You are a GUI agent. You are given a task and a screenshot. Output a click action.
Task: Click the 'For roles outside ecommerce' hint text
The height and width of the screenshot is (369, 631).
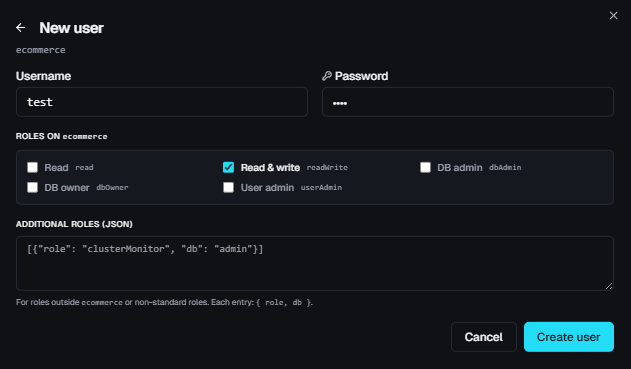pyautogui.click(x=165, y=302)
